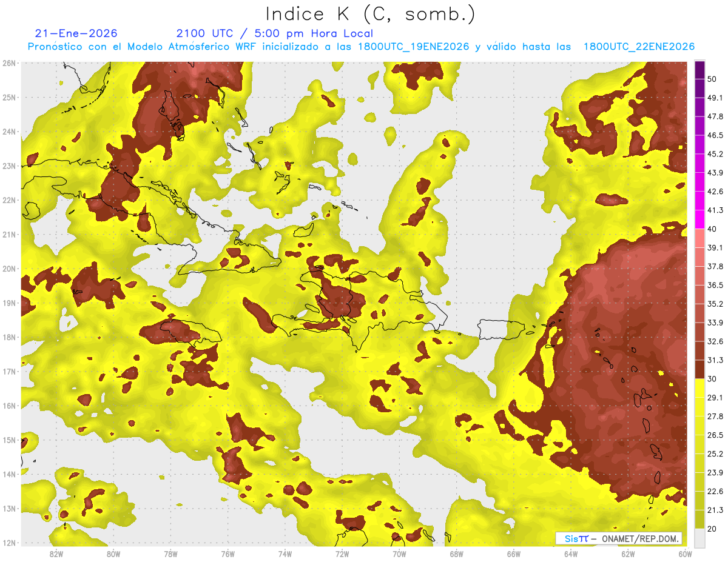Viewport: 728px width, 562px height.
Task: Click the latitude label "22N"
Action: 9,200
